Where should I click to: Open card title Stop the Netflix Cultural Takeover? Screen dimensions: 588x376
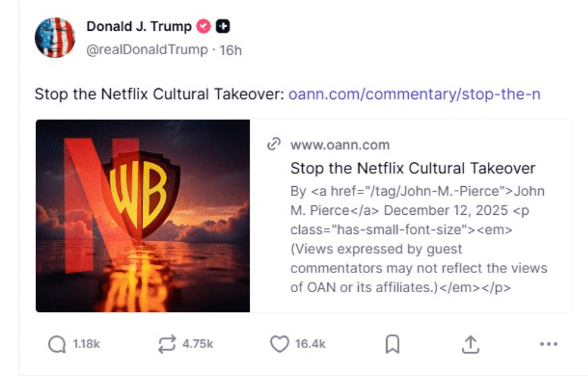(413, 168)
